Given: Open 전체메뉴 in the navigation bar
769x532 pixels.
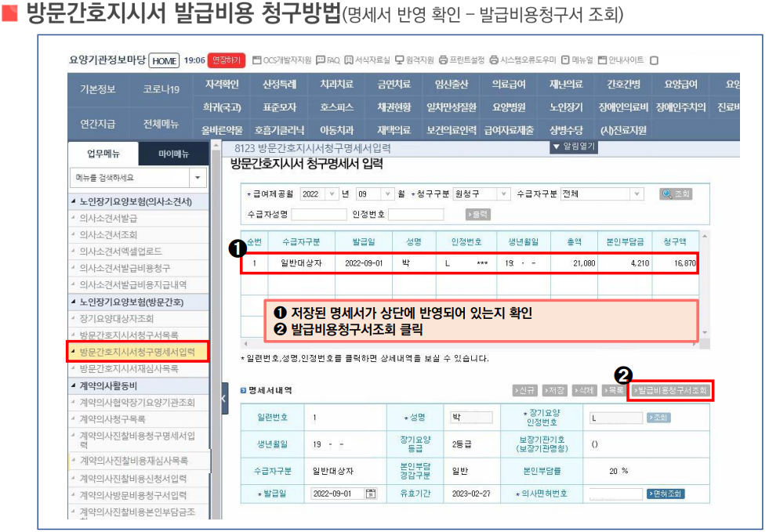Looking at the screenshot, I should [x=161, y=124].
